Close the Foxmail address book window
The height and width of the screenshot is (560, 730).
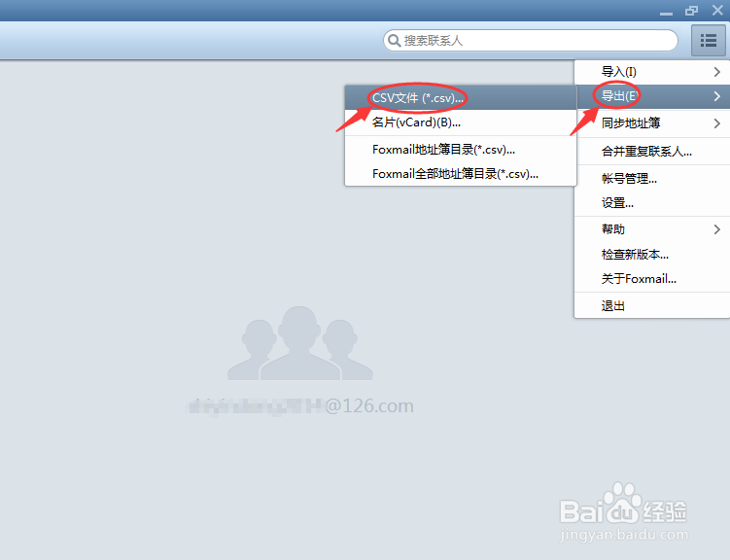pyautogui.click(x=717, y=10)
